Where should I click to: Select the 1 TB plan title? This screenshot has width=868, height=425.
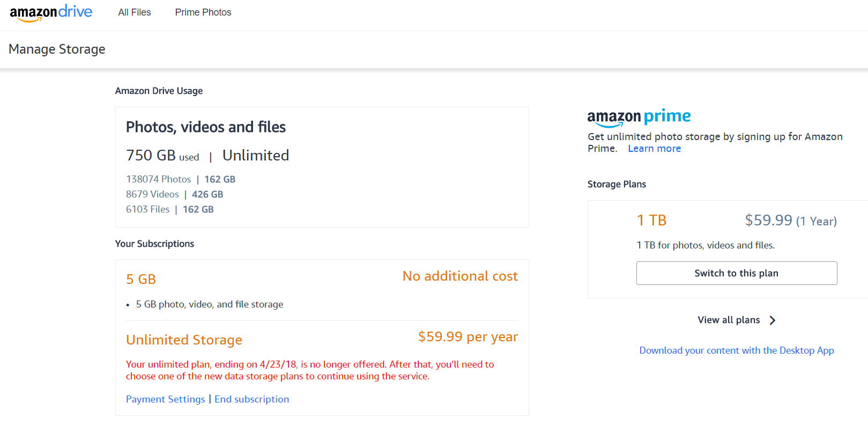pyautogui.click(x=651, y=220)
